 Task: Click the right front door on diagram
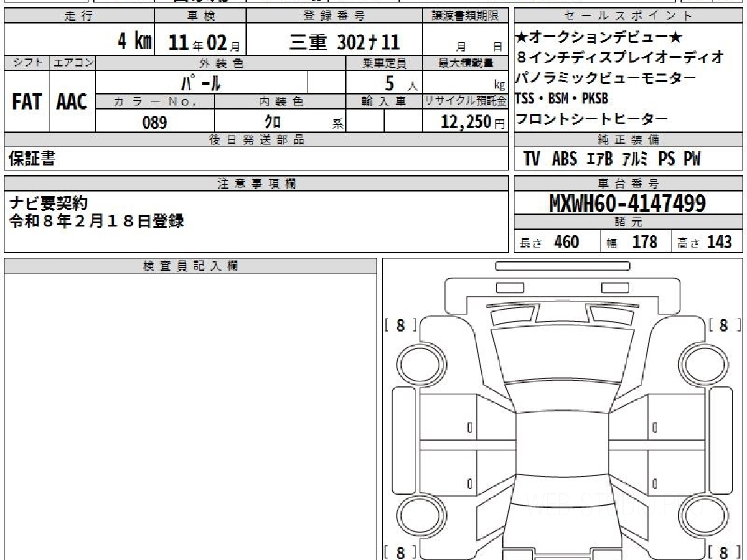coord(658,417)
